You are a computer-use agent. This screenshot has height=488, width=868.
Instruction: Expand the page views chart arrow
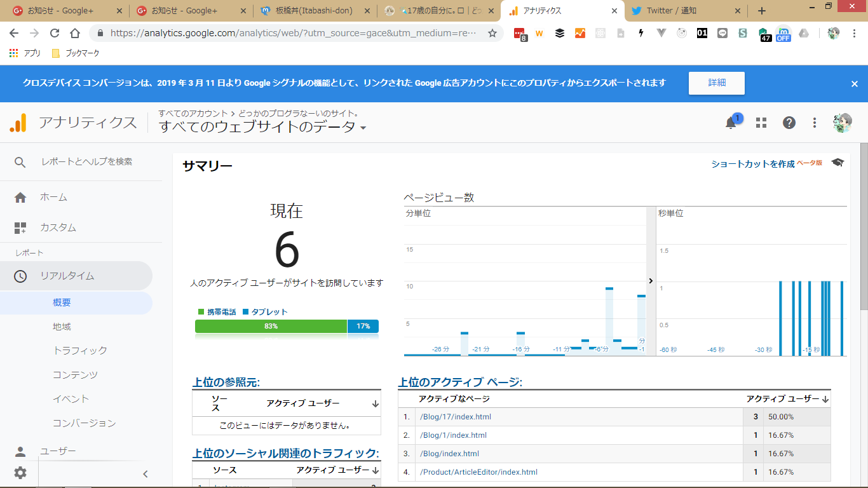pyautogui.click(x=651, y=280)
